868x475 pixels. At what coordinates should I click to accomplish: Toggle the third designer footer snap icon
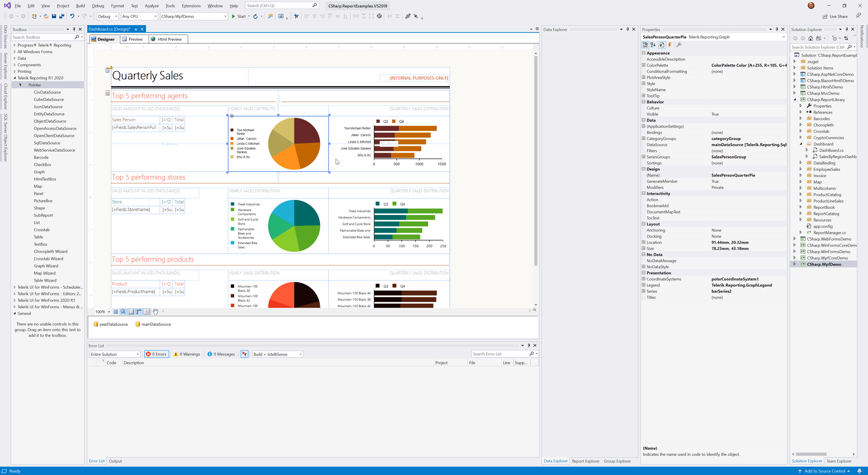point(131,312)
